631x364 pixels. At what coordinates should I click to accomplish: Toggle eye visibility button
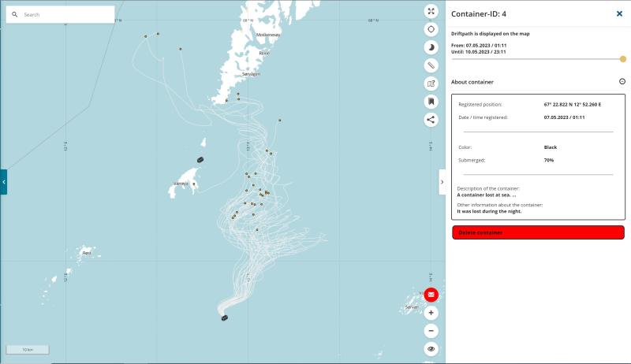click(x=431, y=349)
